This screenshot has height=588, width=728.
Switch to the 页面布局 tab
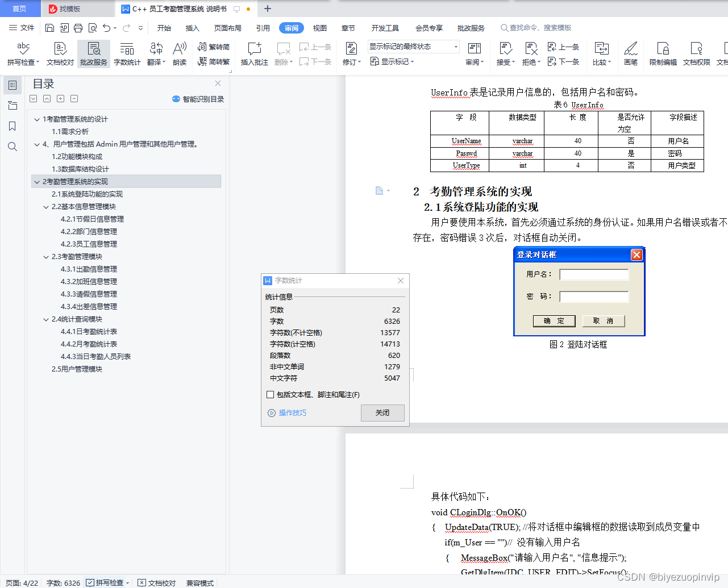[228, 28]
